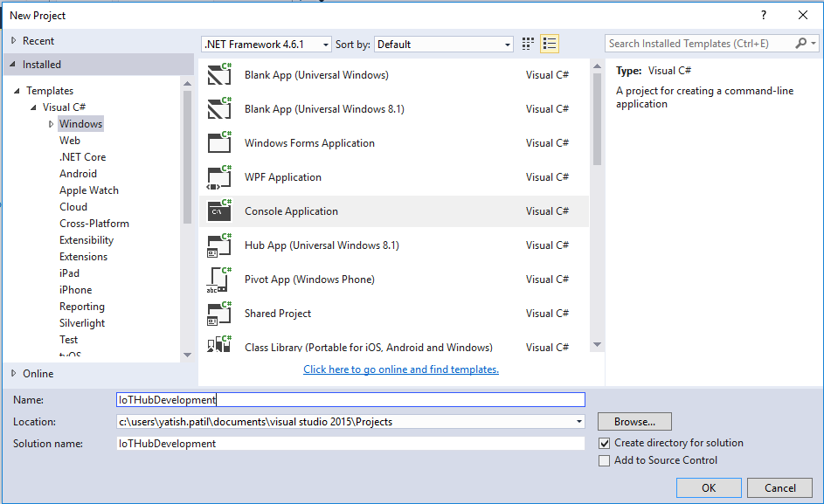Click the WPF Application template icon
Viewport: 824px width, 504px height.
pos(218,177)
